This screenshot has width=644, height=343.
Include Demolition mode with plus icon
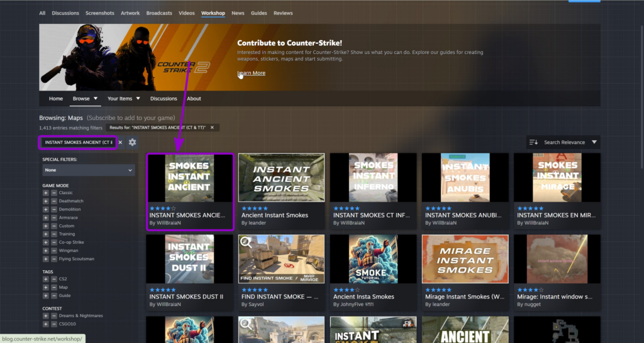pyautogui.click(x=45, y=209)
